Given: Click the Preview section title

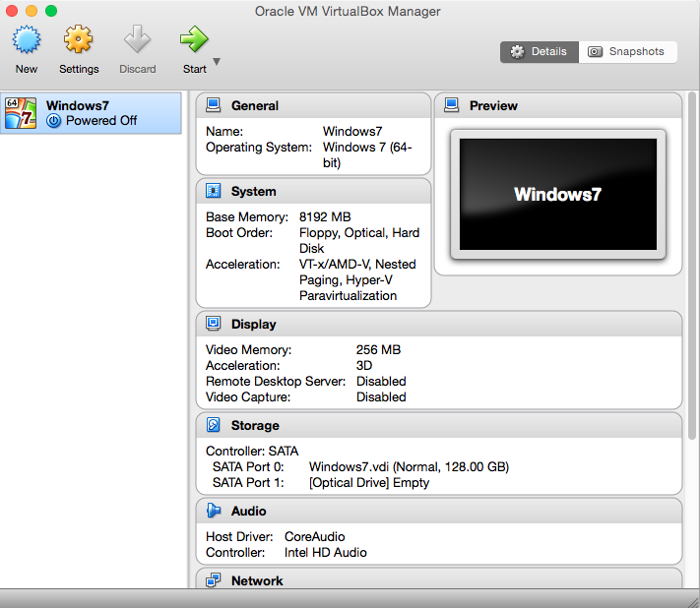Looking at the screenshot, I should 493,105.
